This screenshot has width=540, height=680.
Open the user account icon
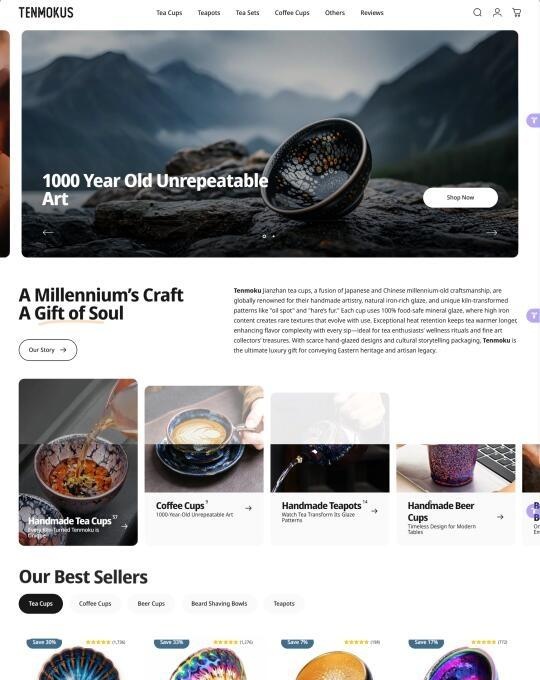(x=497, y=13)
